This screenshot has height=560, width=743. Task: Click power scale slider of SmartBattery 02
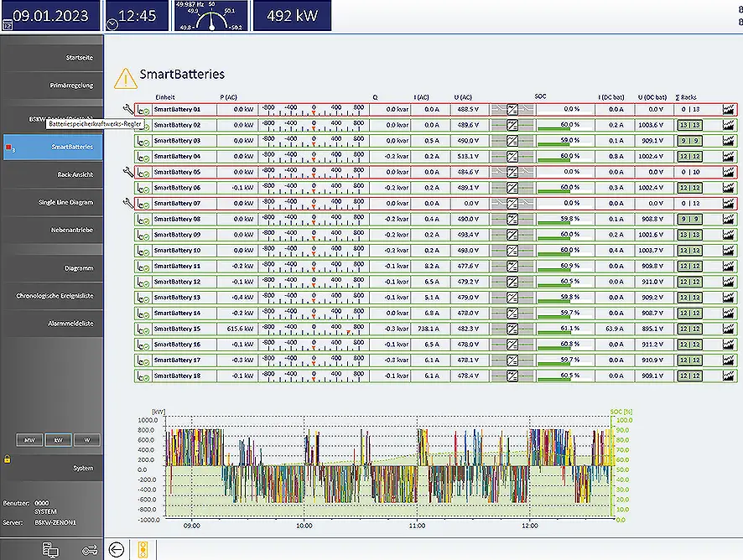(x=313, y=125)
